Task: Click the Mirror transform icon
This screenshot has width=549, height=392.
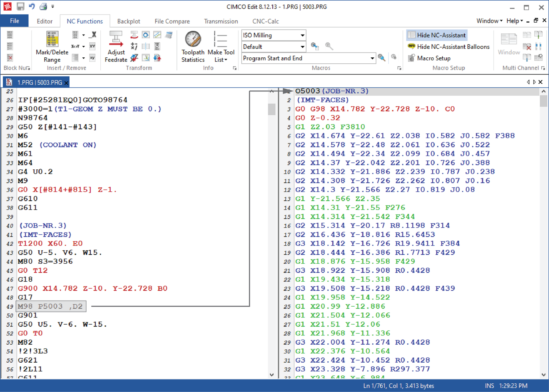Action: pyautogui.click(x=146, y=46)
